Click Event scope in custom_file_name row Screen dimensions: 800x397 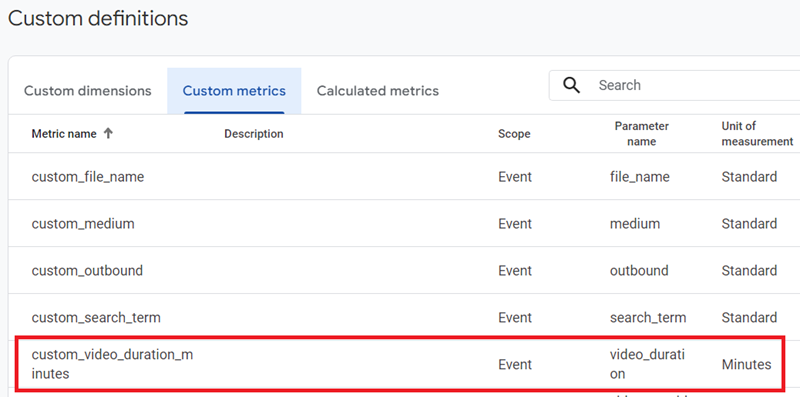(x=515, y=177)
